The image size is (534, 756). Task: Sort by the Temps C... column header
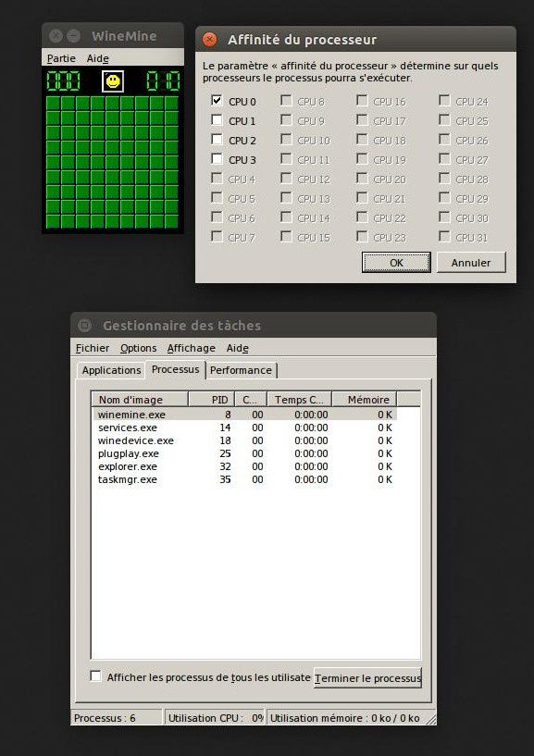(299, 399)
